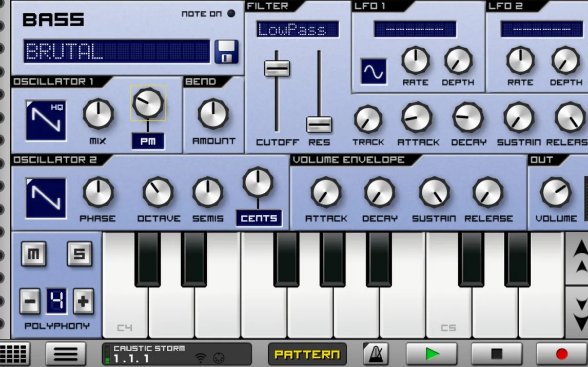Start recording with the red record button
The height and width of the screenshot is (367, 588).
[x=561, y=354]
